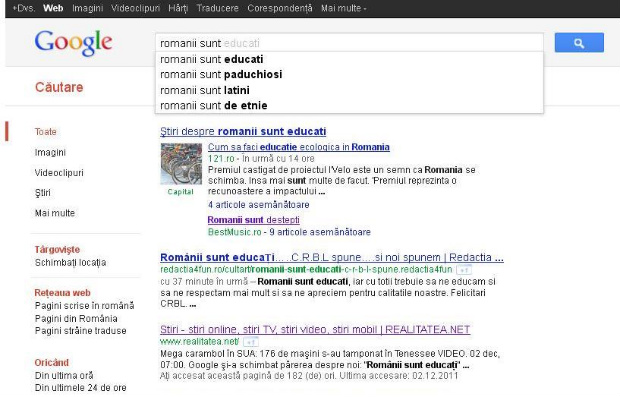Click the +1 badge beside realitatea.net URL

click(251, 341)
